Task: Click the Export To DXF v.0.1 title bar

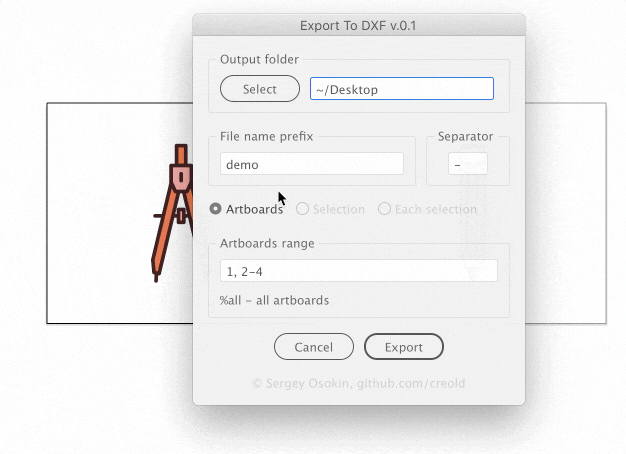Action: (x=359, y=25)
